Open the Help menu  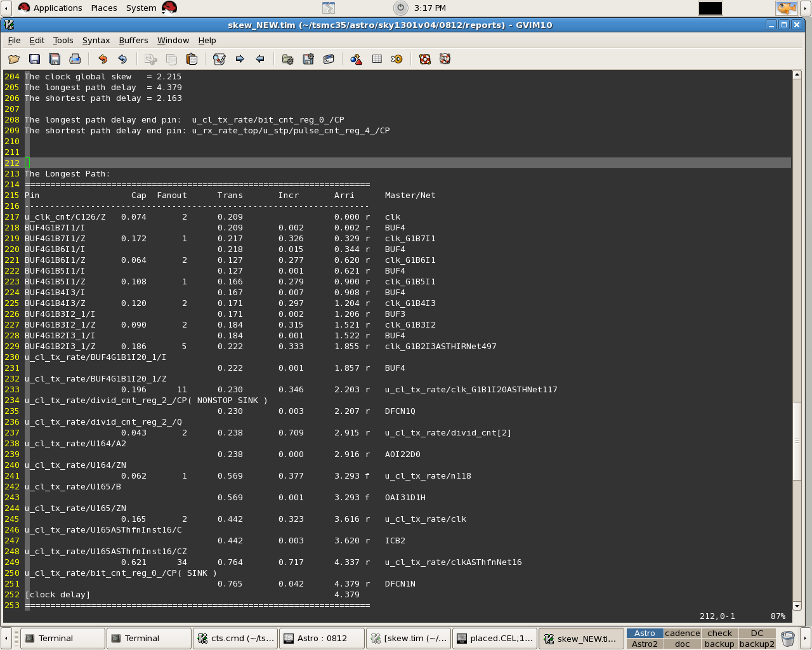(x=207, y=40)
